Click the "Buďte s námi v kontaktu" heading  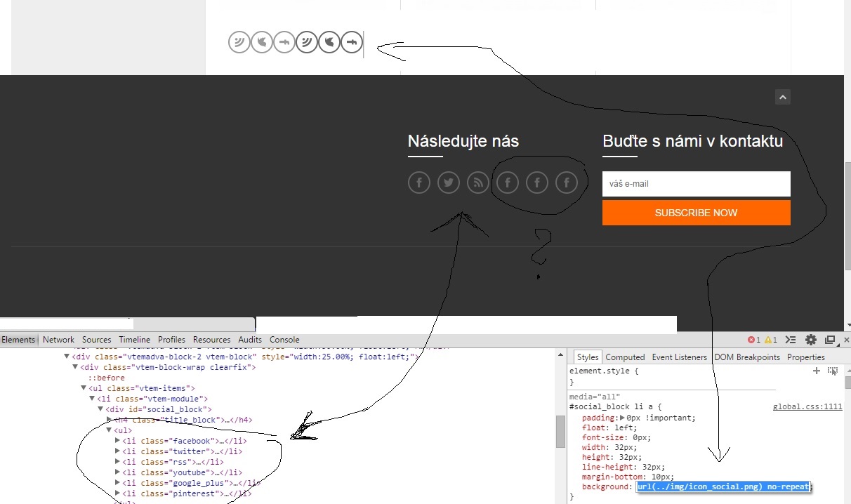tap(692, 141)
